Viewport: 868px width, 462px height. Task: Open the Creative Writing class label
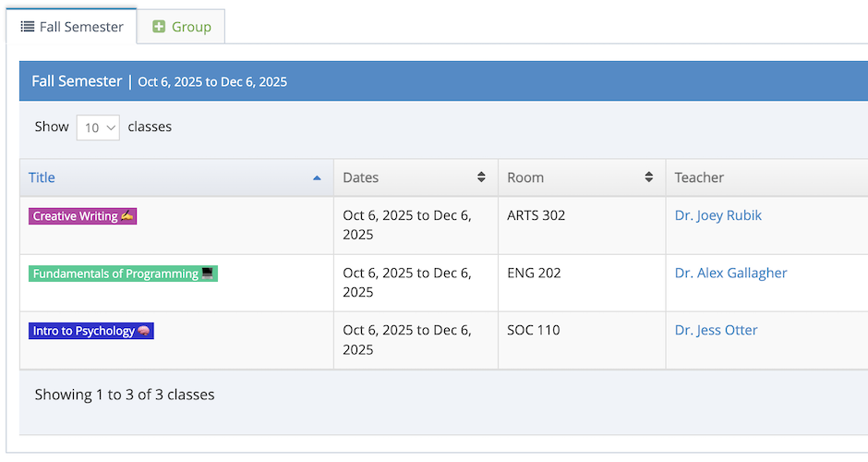(x=76, y=216)
